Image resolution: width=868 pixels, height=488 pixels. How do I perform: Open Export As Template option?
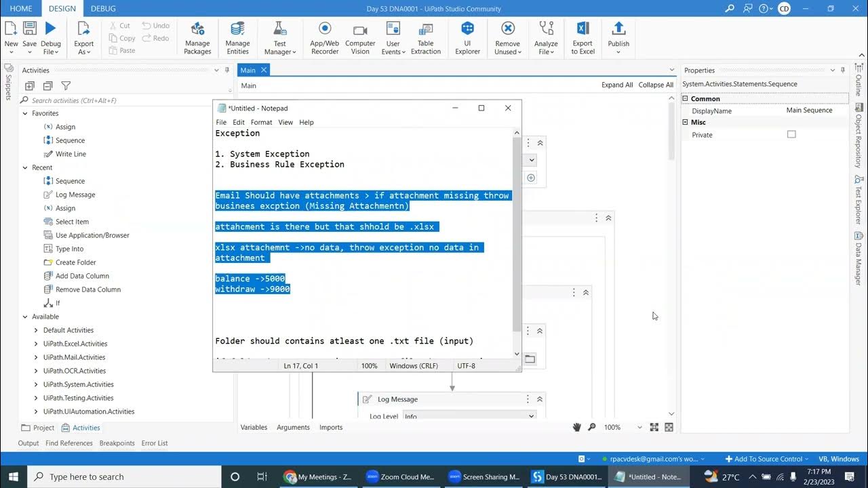click(83, 37)
